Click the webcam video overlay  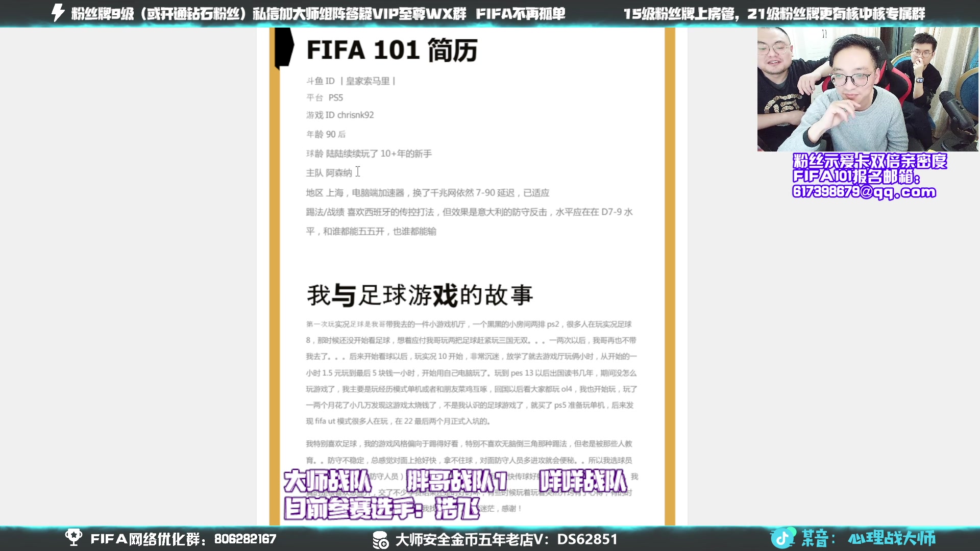click(x=867, y=89)
